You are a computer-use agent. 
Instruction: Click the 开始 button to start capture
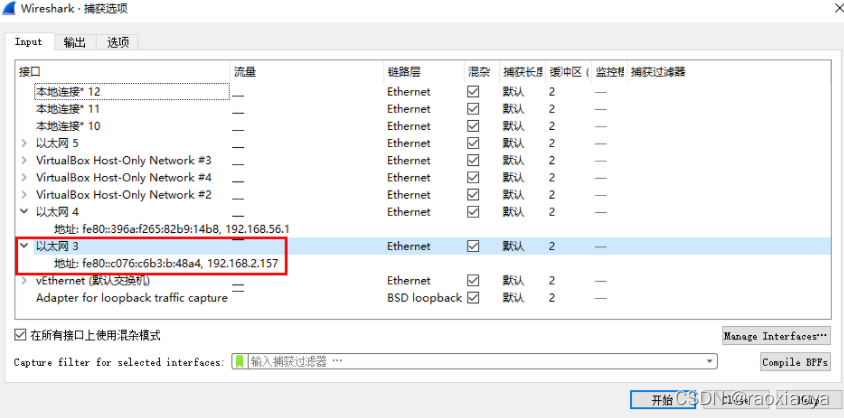663,400
